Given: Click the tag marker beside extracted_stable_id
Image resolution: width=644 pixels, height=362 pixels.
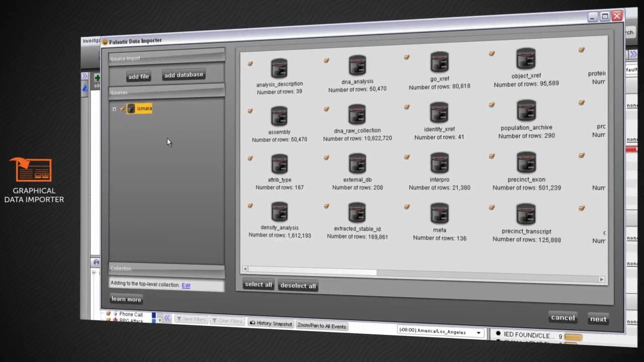Looking at the screenshot, I should 326,206.
